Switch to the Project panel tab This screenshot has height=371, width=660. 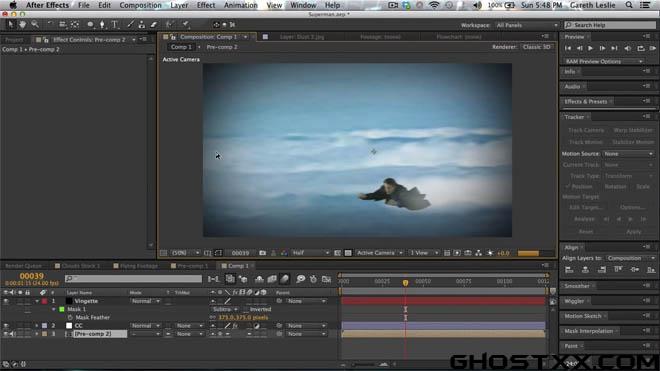click(x=14, y=40)
